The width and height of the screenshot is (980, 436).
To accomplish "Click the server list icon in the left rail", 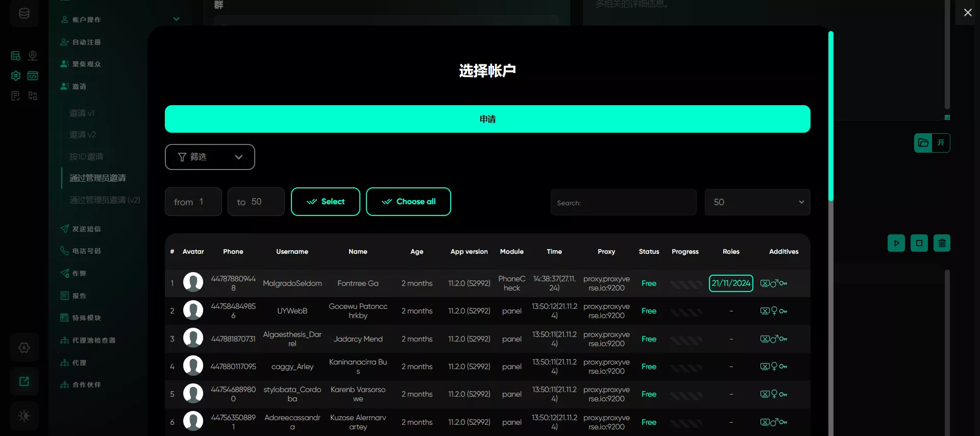I will [16, 55].
